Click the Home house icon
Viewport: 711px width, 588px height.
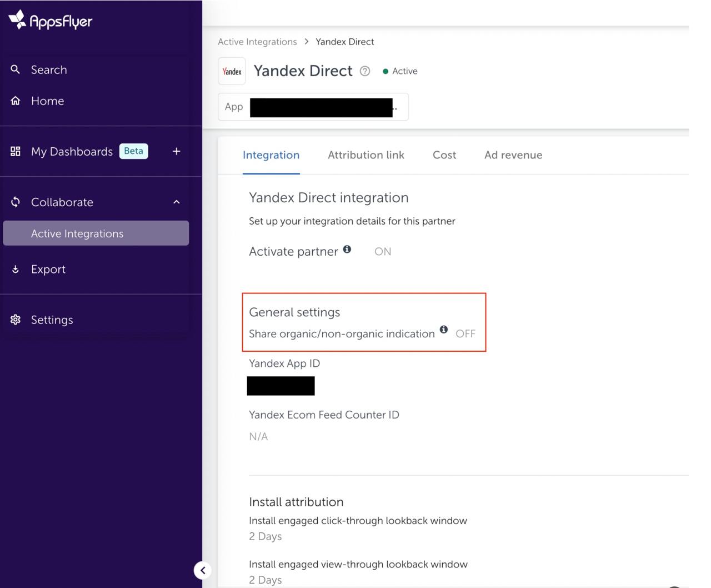(x=16, y=101)
